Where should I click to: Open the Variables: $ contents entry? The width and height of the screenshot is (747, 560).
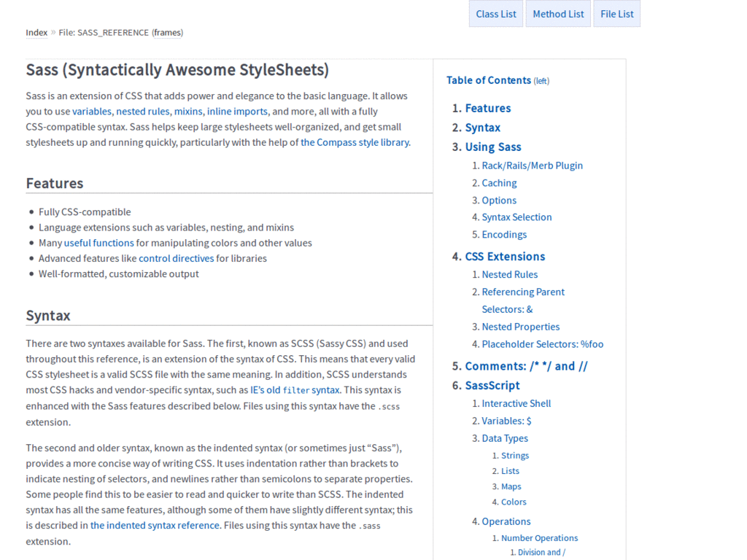coord(506,421)
